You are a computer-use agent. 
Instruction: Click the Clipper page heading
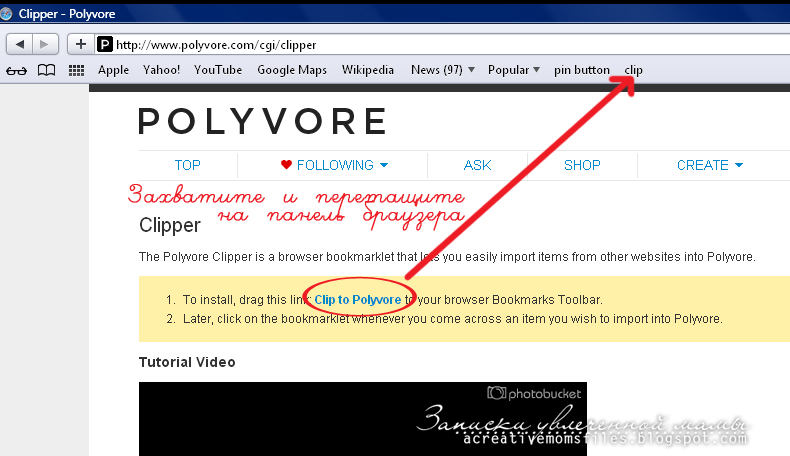point(170,225)
